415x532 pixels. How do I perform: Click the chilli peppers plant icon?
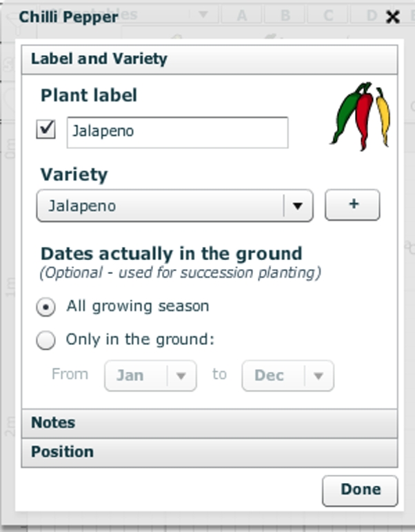(x=360, y=115)
